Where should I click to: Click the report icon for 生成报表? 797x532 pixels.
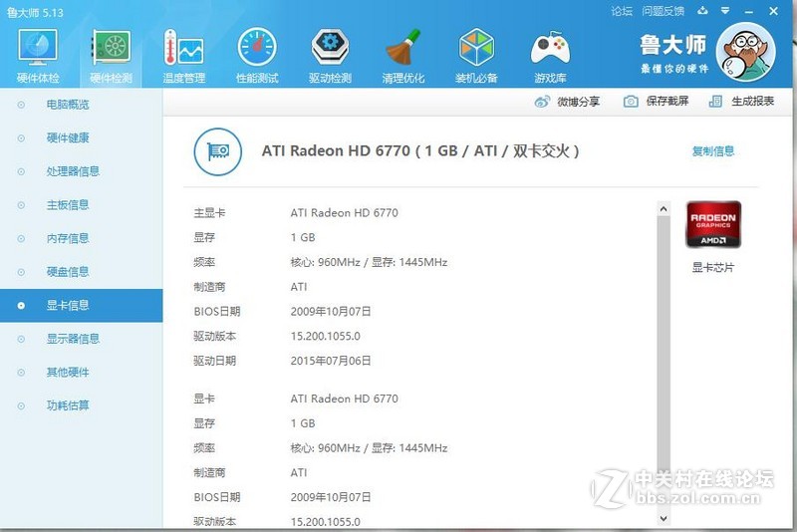click(715, 101)
